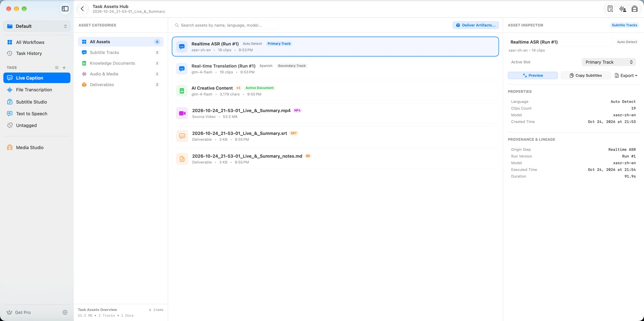This screenshot has width=644, height=321.
Task: Select the Summary.mp4 source video row
Action: tap(335, 113)
